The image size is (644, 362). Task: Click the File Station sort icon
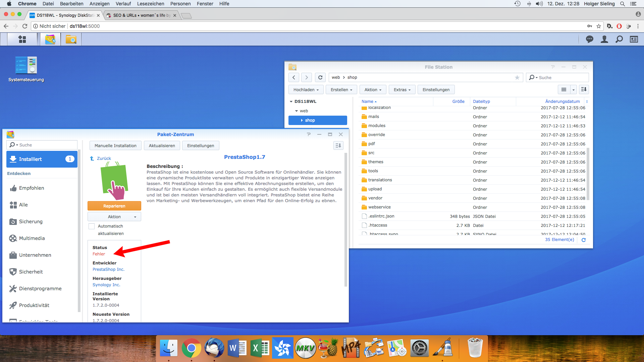pyautogui.click(x=584, y=89)
